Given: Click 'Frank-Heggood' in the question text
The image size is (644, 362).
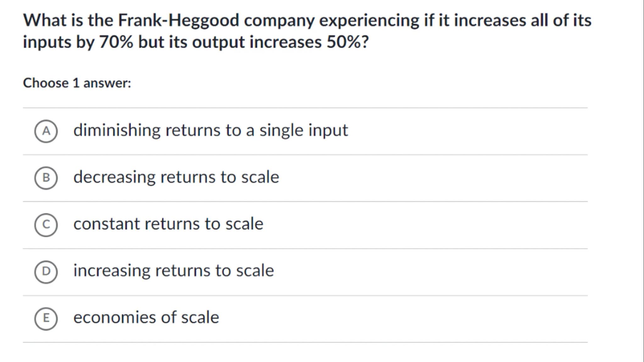Looking at the screenshot, I should 178,20.
